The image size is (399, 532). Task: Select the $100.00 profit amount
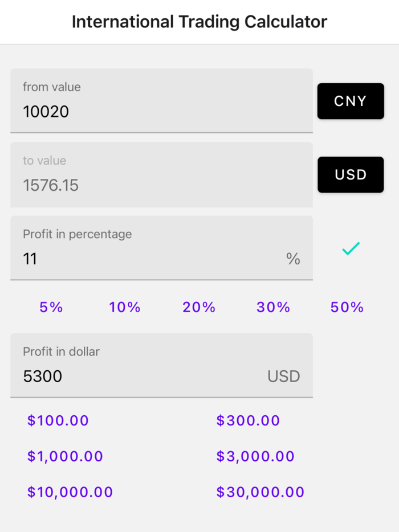point(58,420)
